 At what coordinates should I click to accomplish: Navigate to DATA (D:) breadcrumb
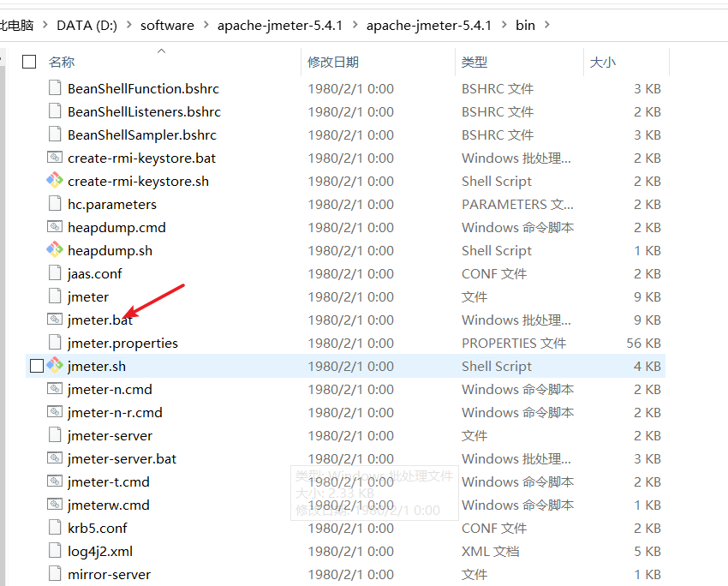tap(87, 25)
